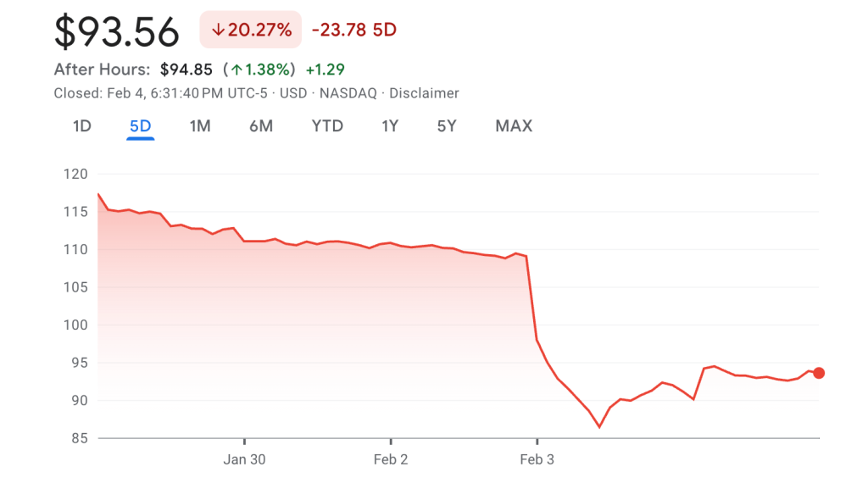The width and height of the screenshot is (868, 489).
Task: Switch to the 1M range tab
Action: click(200, 126)
